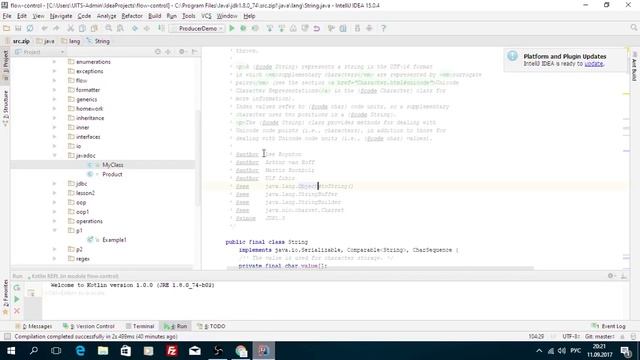
Task: Select Example1 in project tree
Action: tap(114, 240)
